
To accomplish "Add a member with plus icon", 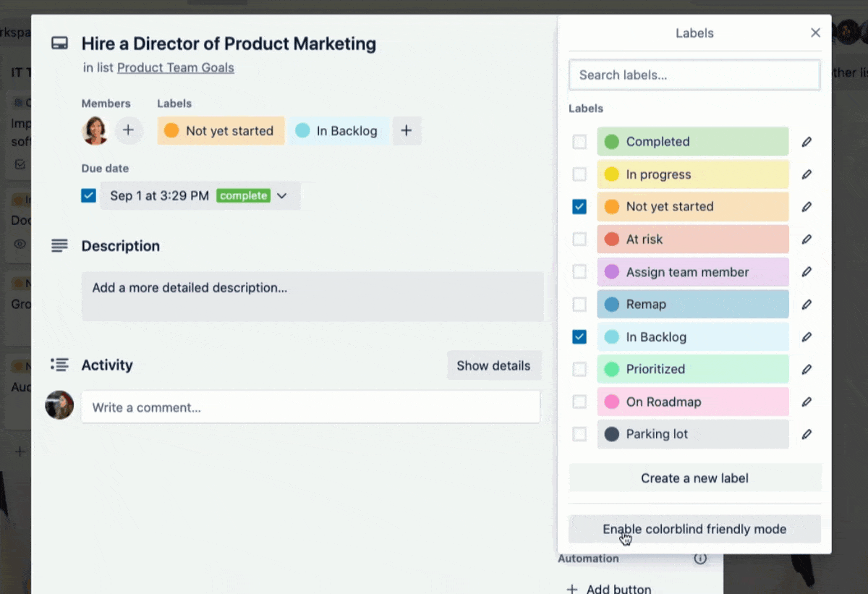I will 128,131.
